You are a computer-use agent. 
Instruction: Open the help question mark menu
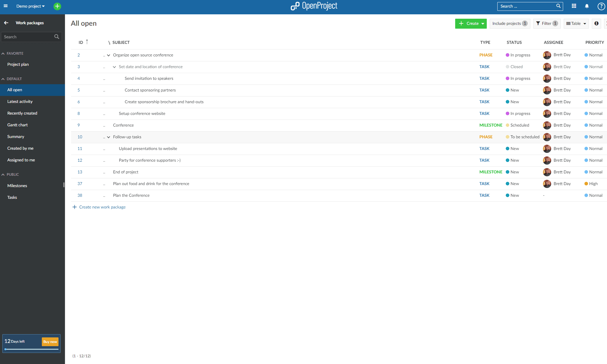pos(601,6)
